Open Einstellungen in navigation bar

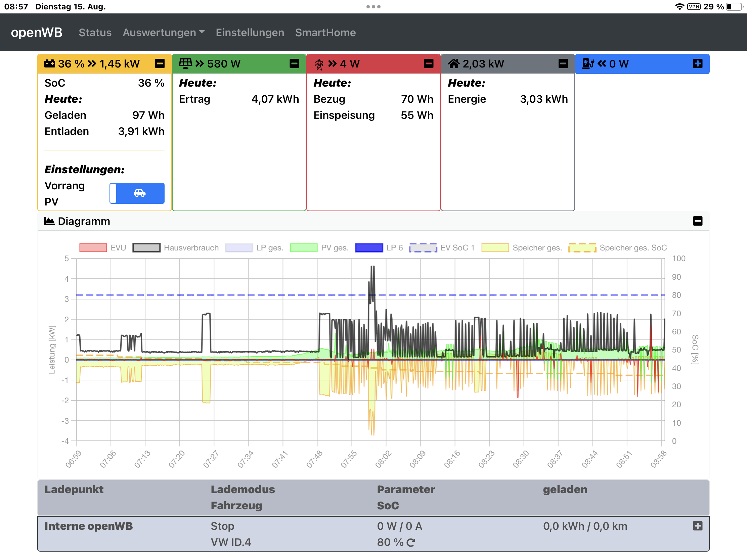(x=250, y=33)
